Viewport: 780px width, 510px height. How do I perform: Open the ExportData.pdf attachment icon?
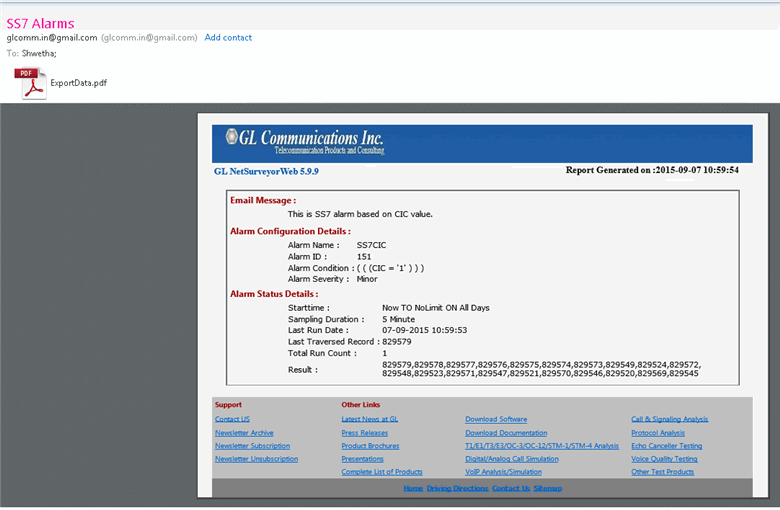pyautogui.click(x=31, y=83)
